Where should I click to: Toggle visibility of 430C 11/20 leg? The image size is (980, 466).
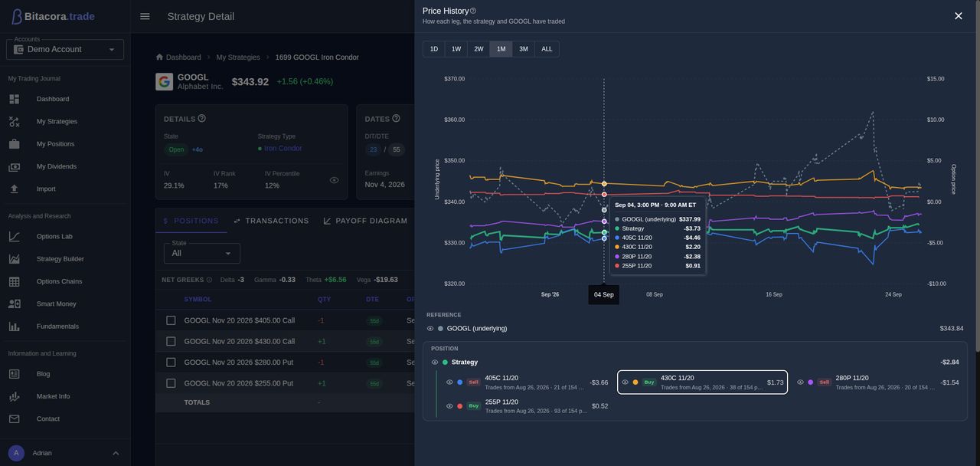(625, 382)
